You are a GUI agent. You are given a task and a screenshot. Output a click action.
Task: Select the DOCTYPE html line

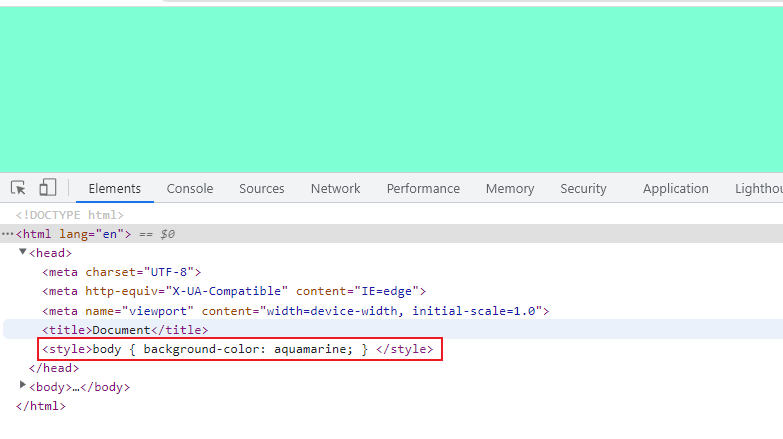pos(69,215)
